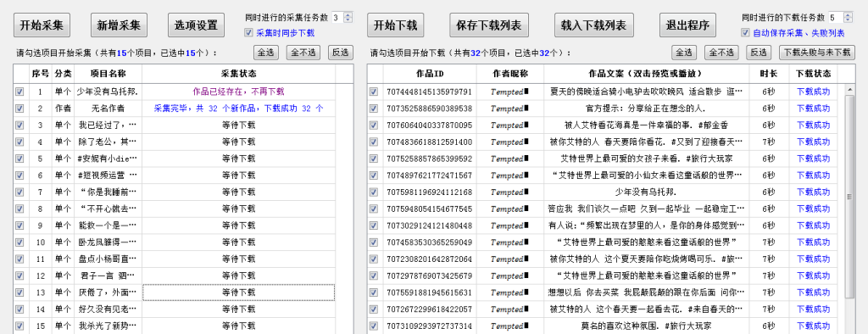Click 载入下载列表 button
868x334 pixels.
pyautogui.click(x=594, y=25)
